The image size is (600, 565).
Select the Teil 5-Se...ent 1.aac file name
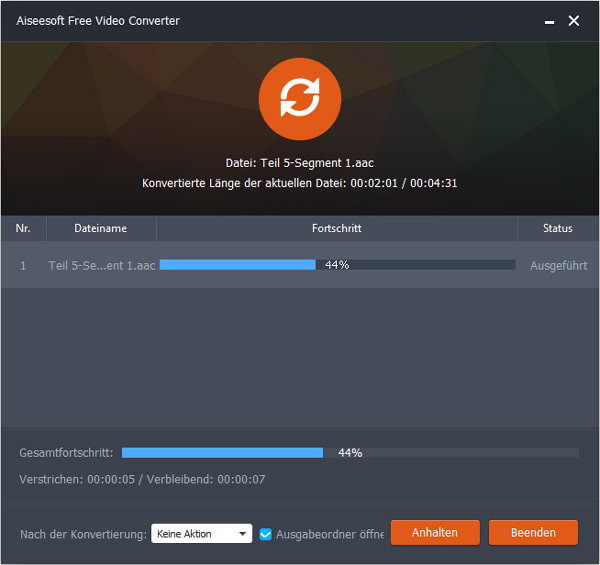tap(101, 266)
